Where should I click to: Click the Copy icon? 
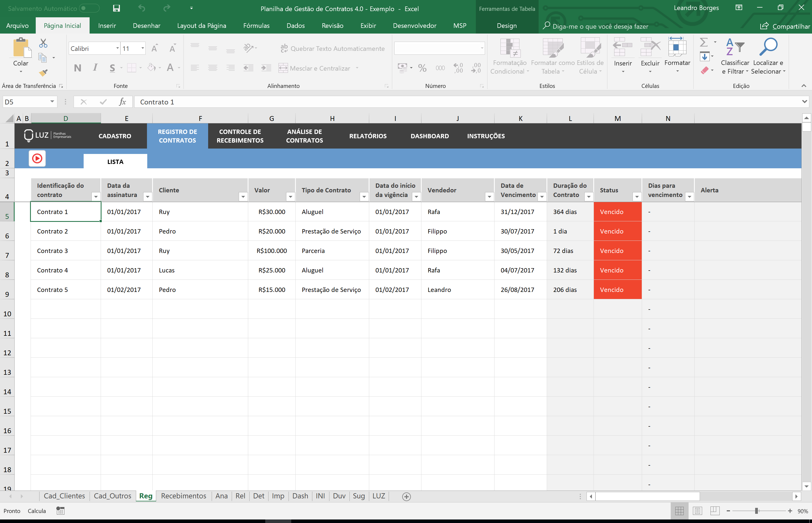[x=43, y=58]
